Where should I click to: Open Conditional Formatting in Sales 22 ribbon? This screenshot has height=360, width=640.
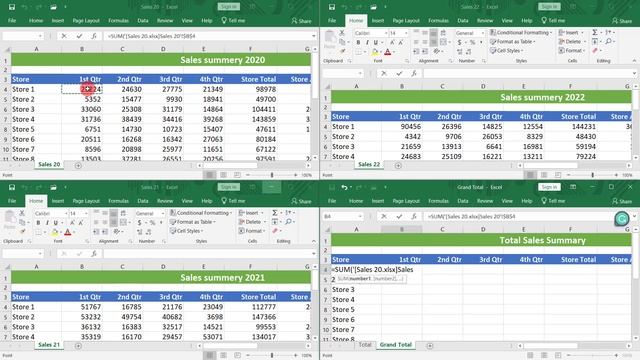point(521,32)
